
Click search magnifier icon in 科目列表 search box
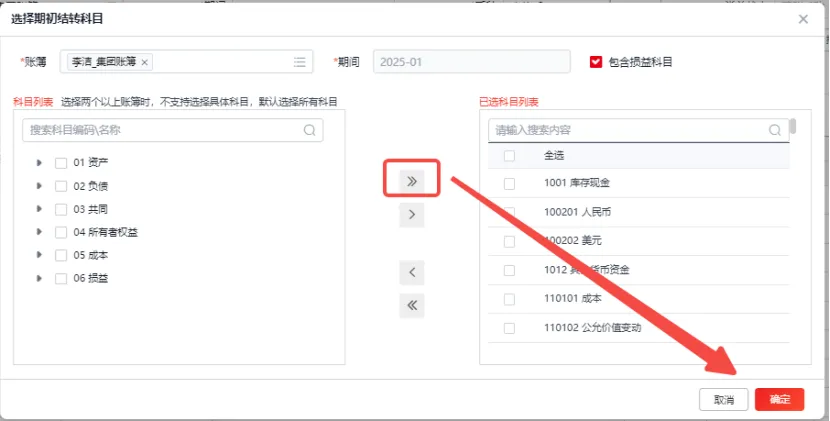(x=310, y=130)
